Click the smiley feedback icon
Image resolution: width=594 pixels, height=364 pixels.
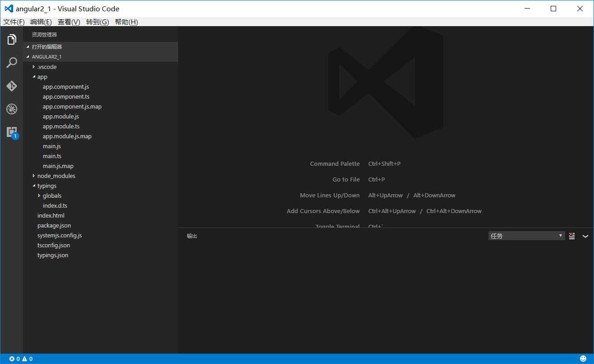(x=583, y=359)
